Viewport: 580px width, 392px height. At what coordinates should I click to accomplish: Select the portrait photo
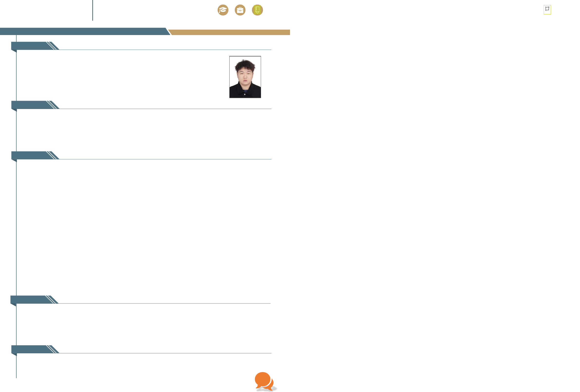[x=245, y=77]
